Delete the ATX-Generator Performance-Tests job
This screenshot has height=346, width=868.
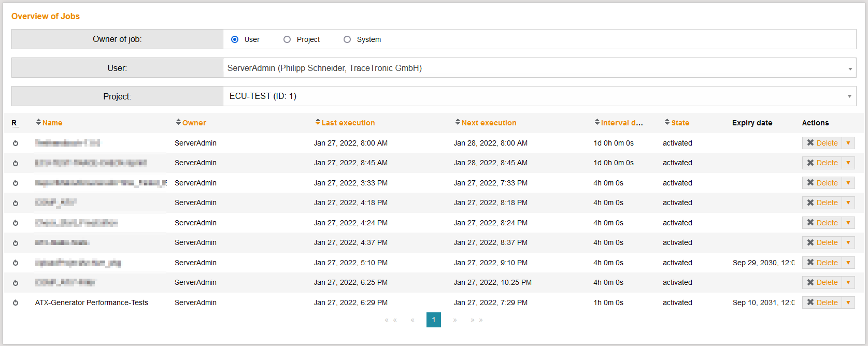pos(822,302)
